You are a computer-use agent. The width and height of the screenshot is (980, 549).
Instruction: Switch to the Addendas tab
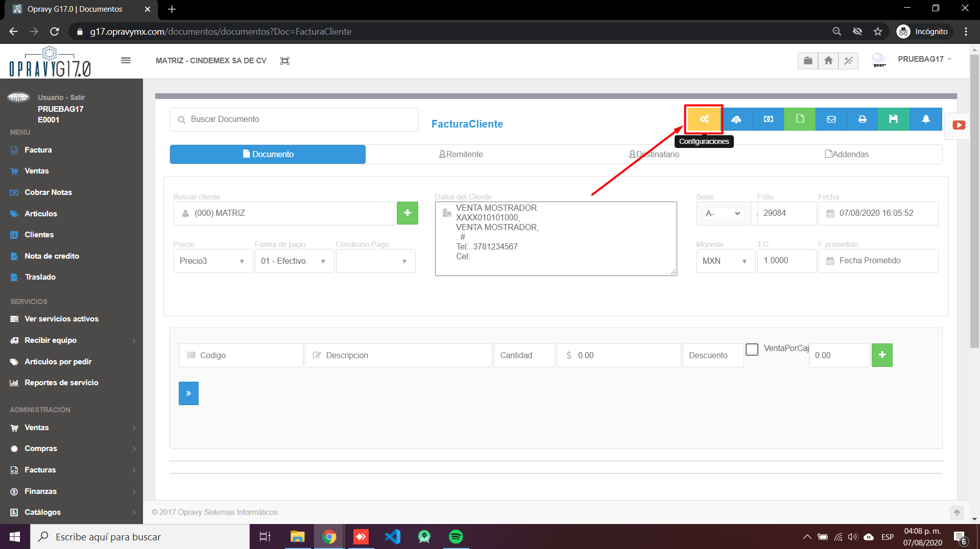tap(847, 154)
